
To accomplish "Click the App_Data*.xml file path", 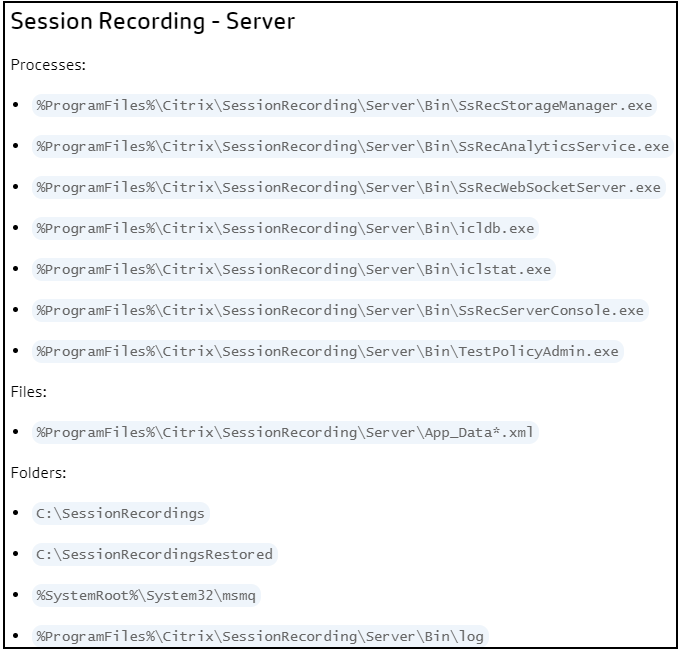I will (285, 433).
